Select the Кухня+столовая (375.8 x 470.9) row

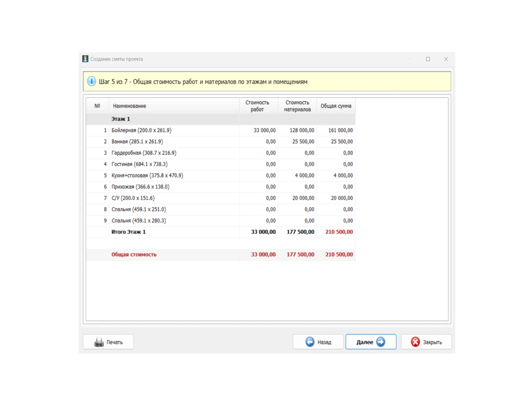pos(220,175)
